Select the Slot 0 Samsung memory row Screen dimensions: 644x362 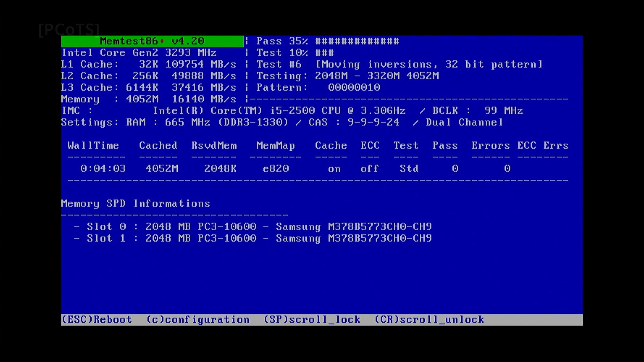(253, 227)
